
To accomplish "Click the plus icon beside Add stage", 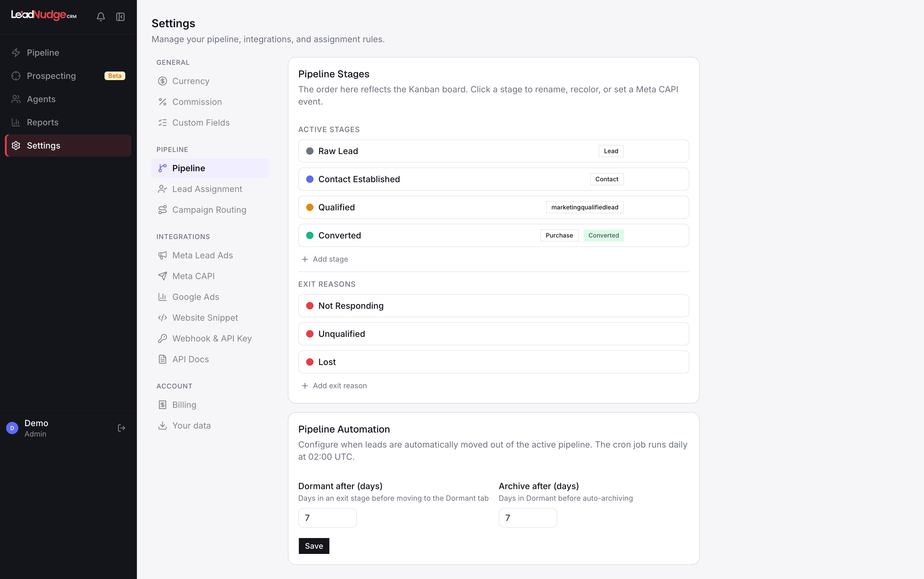I will [305, 259].
